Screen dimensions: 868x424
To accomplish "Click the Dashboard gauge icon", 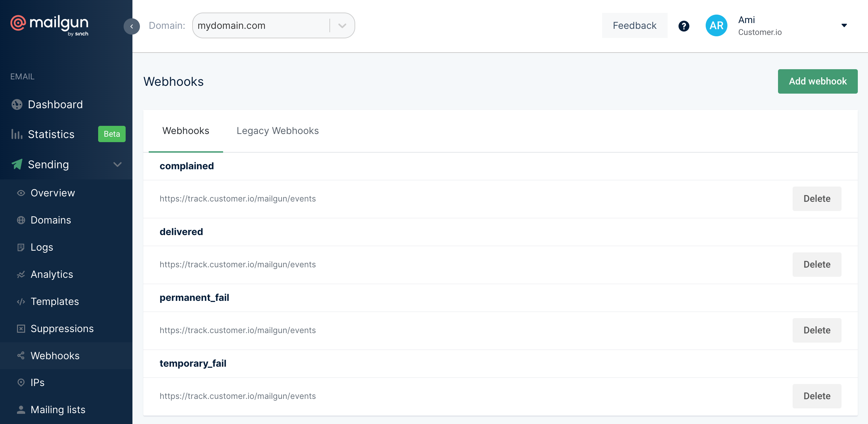I will (17, 104).
